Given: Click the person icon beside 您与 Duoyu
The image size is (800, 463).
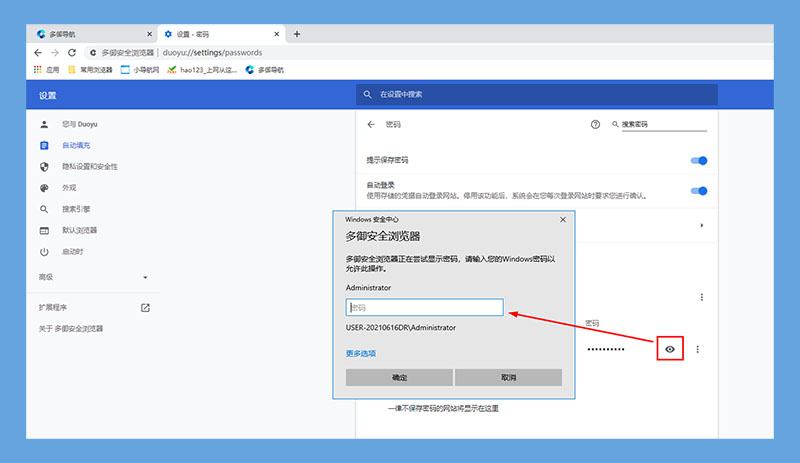Looking at the screenshot, I should (x=44, y=124).
